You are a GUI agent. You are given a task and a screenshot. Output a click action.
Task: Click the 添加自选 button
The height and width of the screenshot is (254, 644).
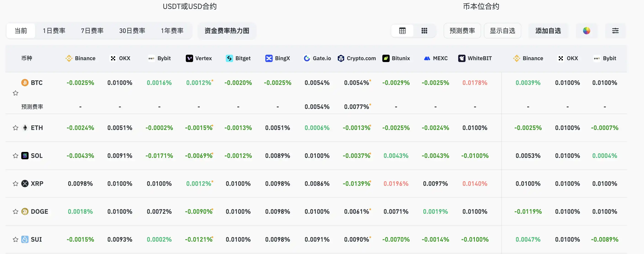(x=548, y=31)
